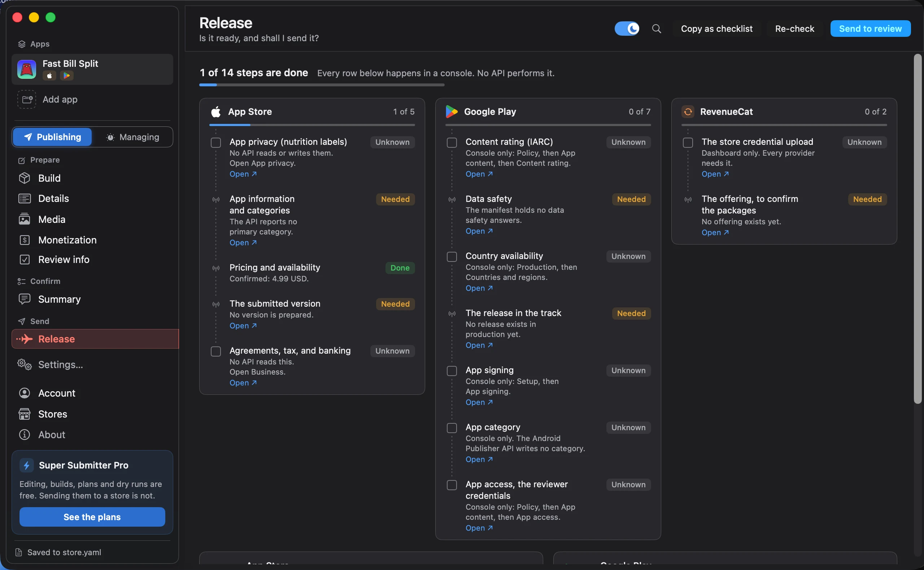Click the search magnifier icon

(656, 29)
